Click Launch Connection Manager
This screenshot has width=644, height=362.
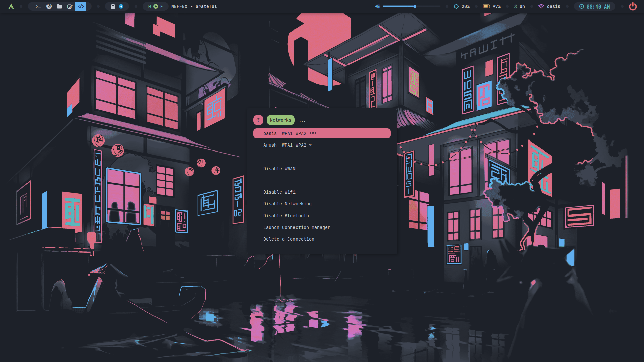[x=297, y=227]
